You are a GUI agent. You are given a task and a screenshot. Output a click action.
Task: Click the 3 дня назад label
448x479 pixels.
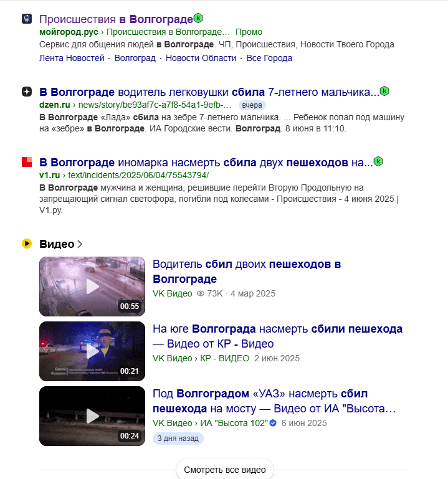178,439
